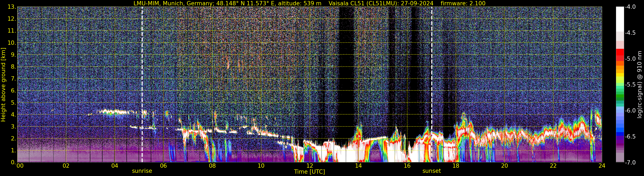Click height axis tick label '5.'
644x176 pixels.
point(13,102)
